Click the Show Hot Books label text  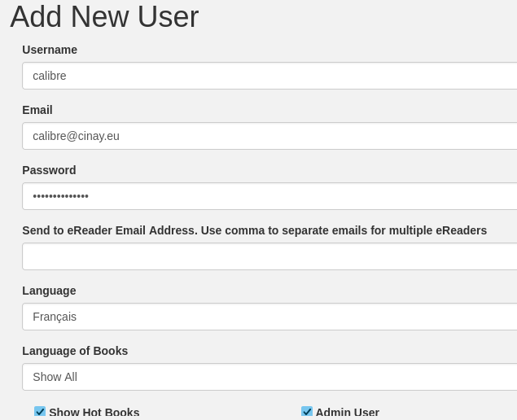pos(94,413)
